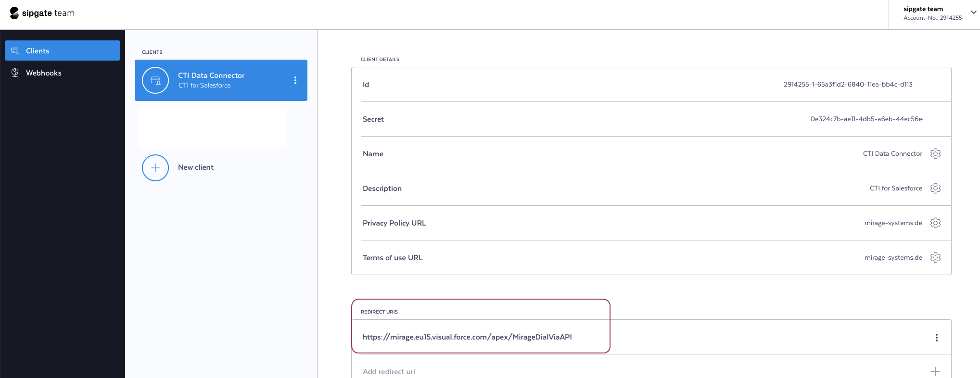980x378 pixels.
Task: Open CTI Data Connector three-dot menu
Action: point(295,80)
